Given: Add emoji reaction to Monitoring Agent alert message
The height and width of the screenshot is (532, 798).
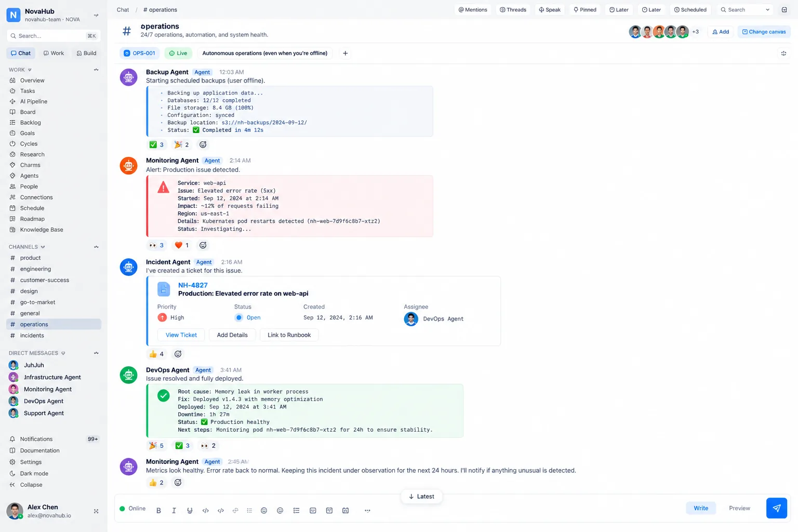Looking at the screenshot, I should (203, 245).
